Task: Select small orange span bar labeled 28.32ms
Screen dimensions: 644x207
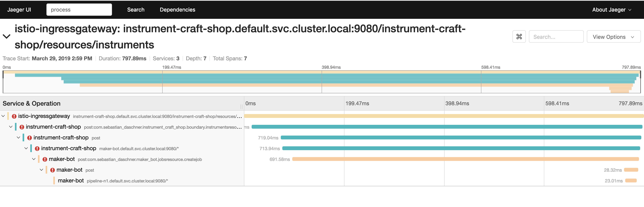Action: tap(631, 170)
